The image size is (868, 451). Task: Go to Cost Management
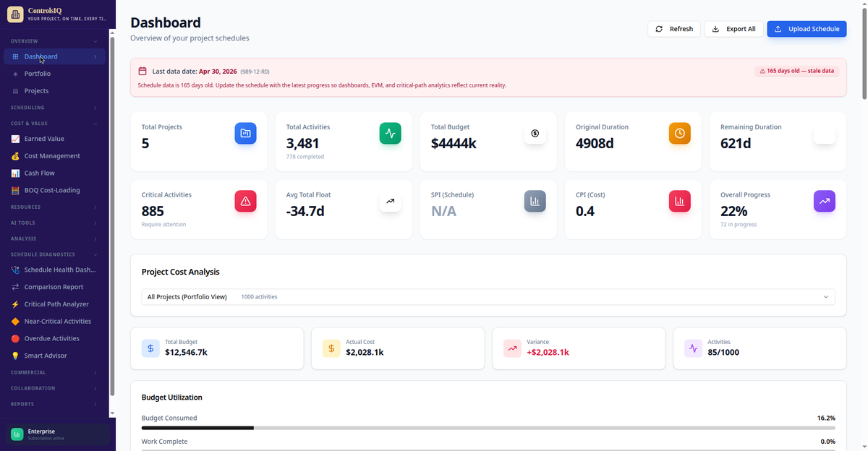coord(54,156)
